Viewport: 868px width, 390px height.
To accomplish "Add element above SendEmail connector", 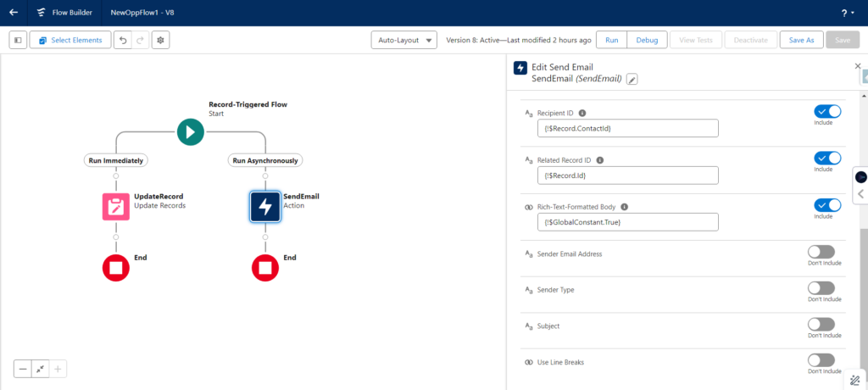I will click(265, 176).
